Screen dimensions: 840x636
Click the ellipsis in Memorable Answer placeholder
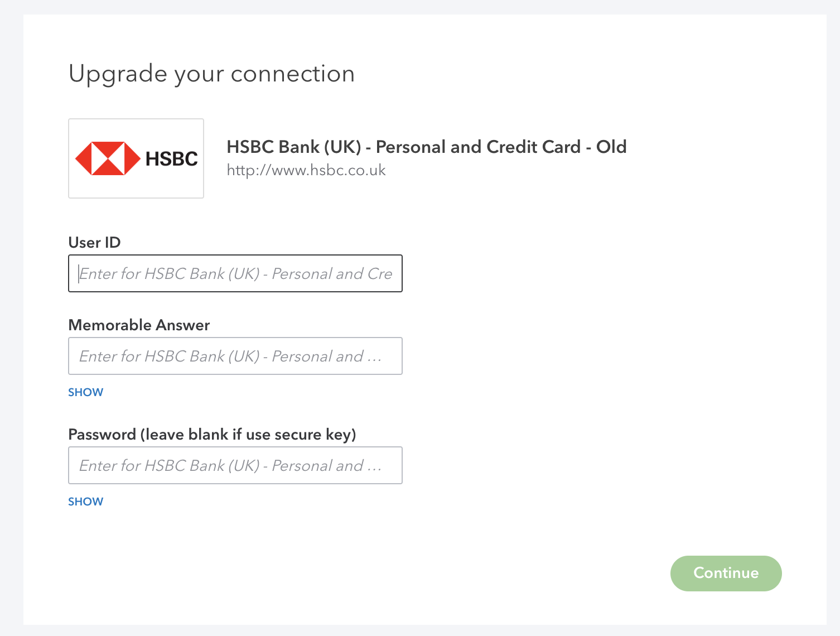(374, 357)
